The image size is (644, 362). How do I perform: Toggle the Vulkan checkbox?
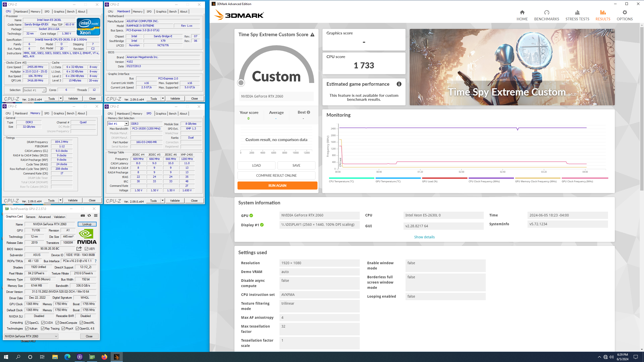click(27, 329)
